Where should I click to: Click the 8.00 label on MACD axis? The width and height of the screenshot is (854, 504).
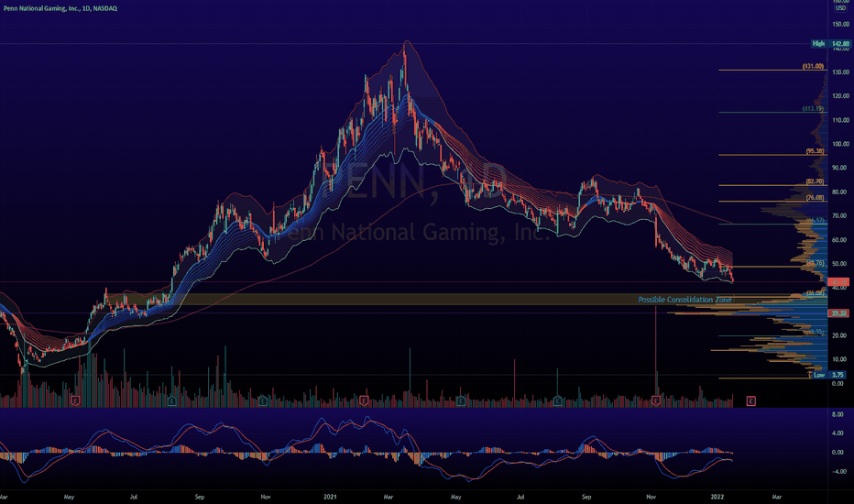point(838,414)
